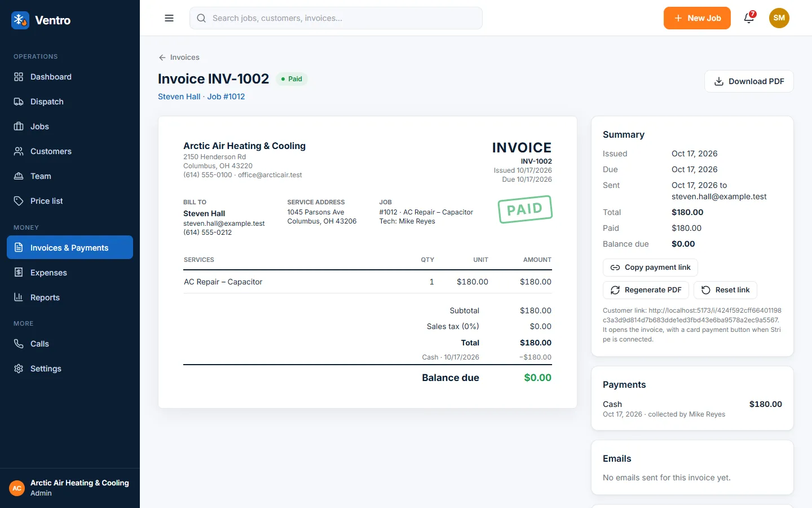This screenshot has width=812, height=508.
Task: Click the Team hard-hat icon
Action: pos(19,176)
